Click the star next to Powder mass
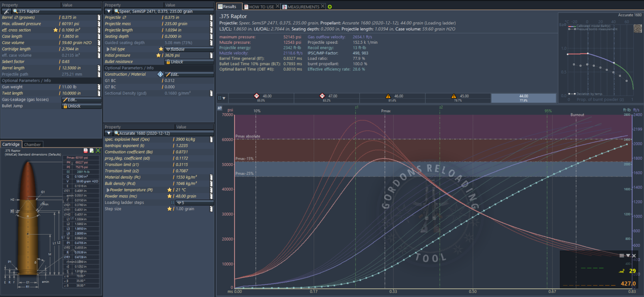This screenshot has width=644, height=297. (x=169, y=196)
